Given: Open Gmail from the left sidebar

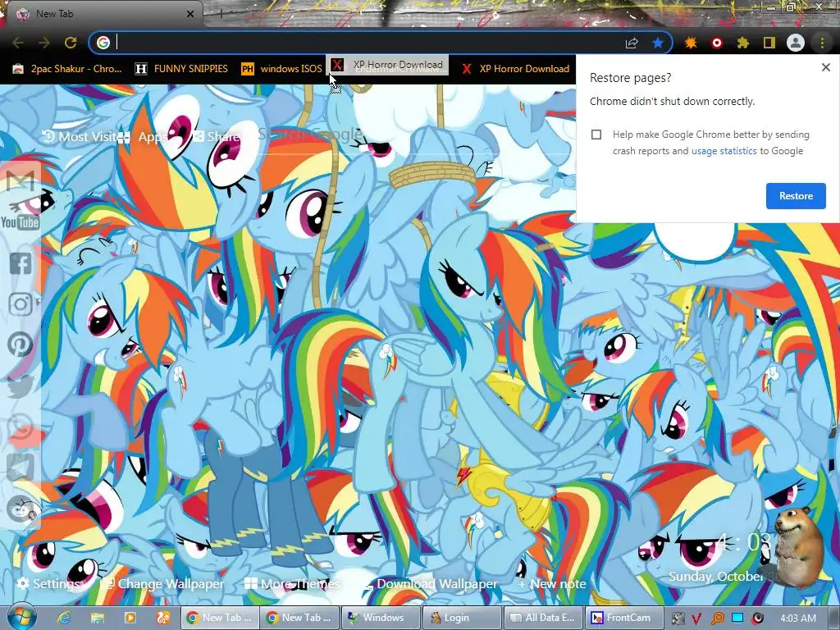Looking at the screenshot, I should (x=21, y=181).
